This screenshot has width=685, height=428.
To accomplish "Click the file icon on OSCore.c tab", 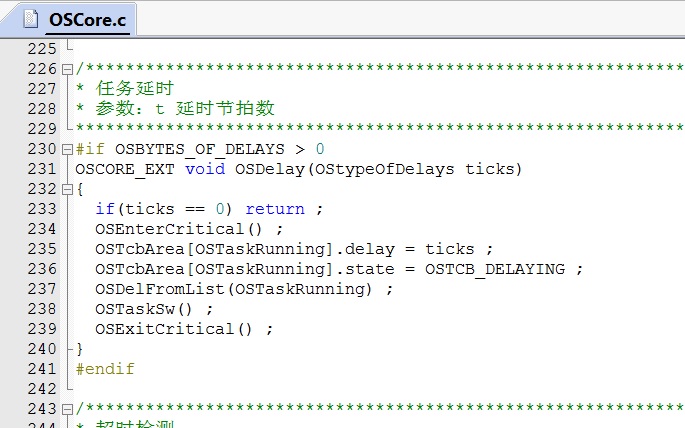I will click(x=31, y=20).
